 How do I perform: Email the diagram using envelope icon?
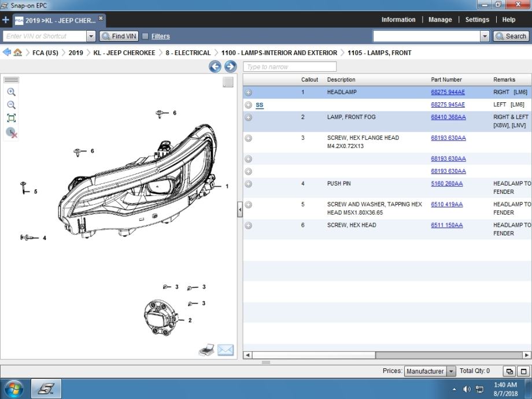tap(226, 350)
